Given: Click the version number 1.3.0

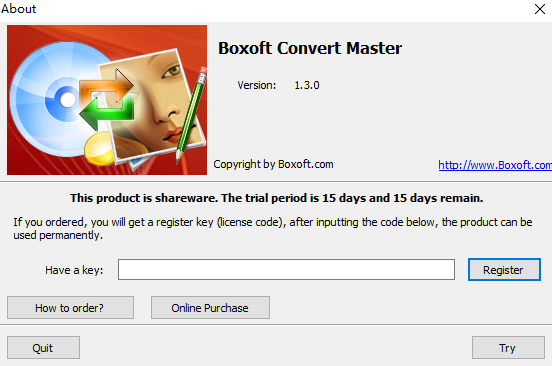Looking at the screenshot, I should click(307, 85).
